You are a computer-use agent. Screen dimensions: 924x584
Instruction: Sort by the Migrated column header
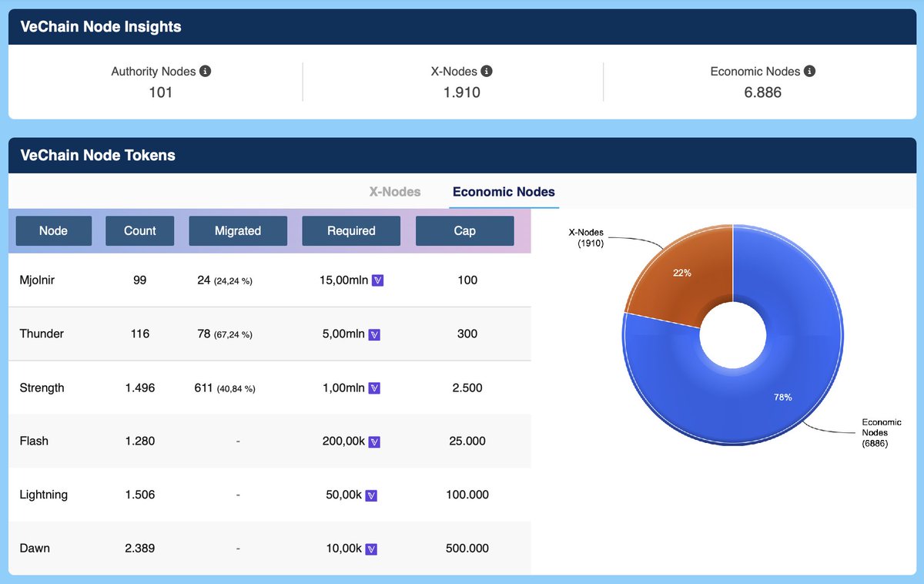click(238, 230)
